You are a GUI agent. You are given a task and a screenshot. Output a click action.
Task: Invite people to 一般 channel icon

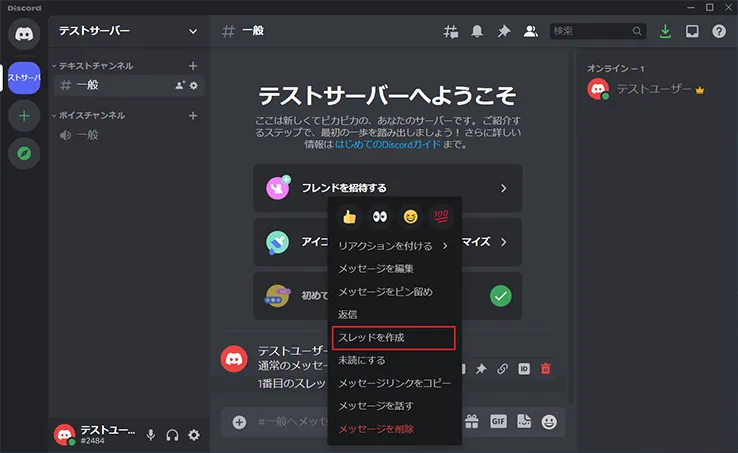(180, 85)
